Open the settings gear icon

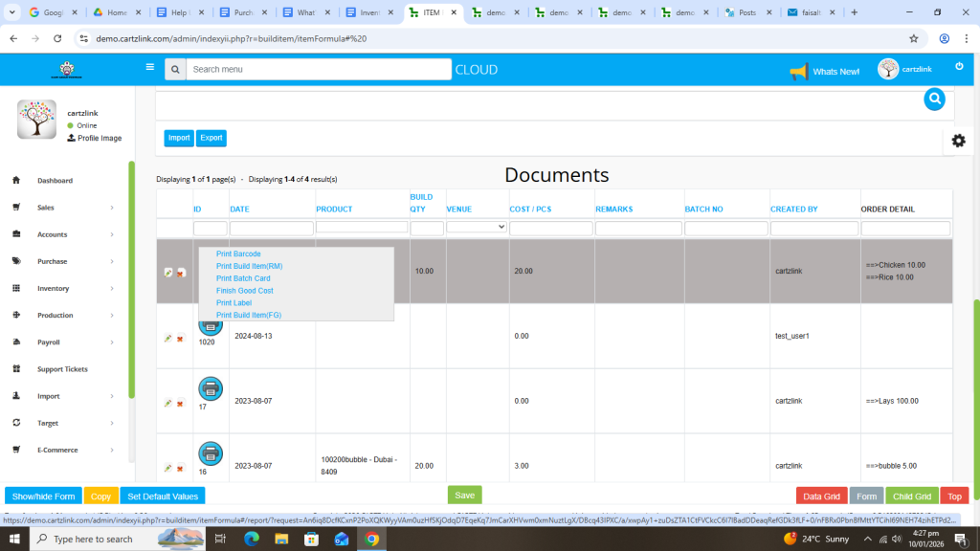point(958,141)
